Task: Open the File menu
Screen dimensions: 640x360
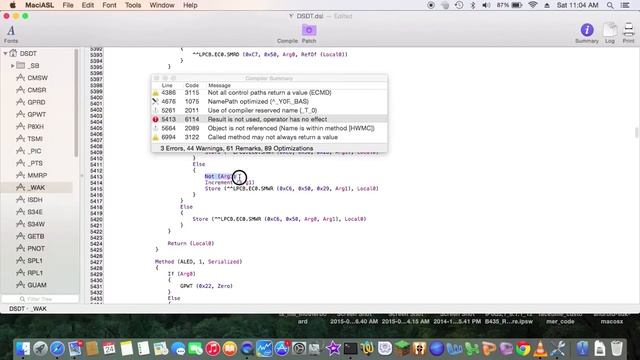Action: (x=68, y=5)
